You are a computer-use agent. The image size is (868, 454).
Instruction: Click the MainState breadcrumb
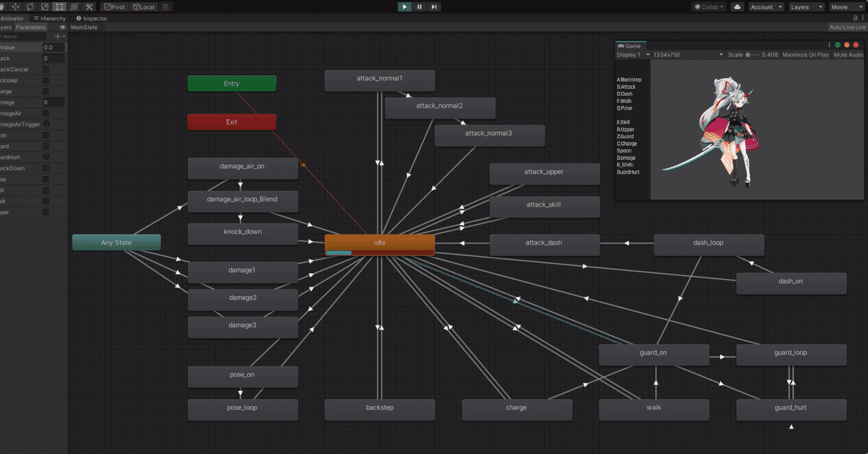[84, 28]
